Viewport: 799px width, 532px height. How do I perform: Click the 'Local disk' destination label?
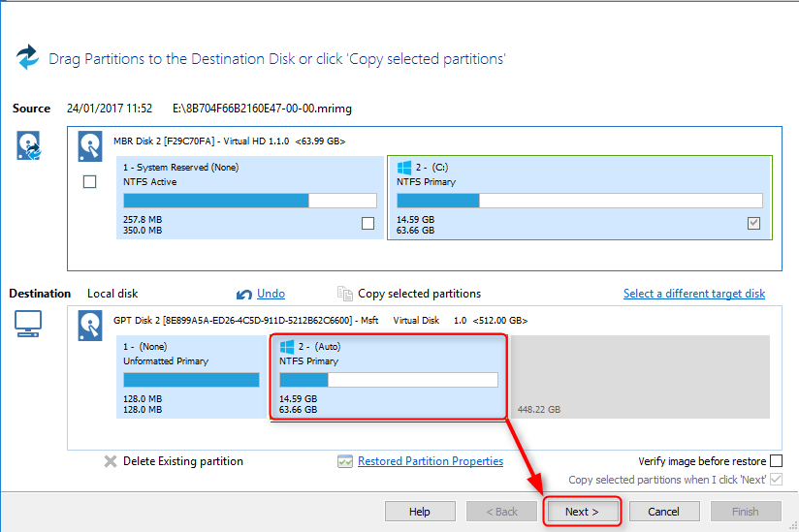[x=112, y=294]
